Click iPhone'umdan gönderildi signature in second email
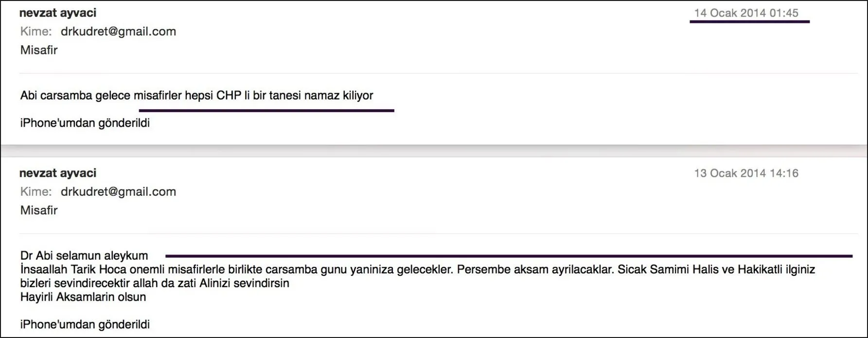Screen dimensions: 868x338 coord(85,324)
